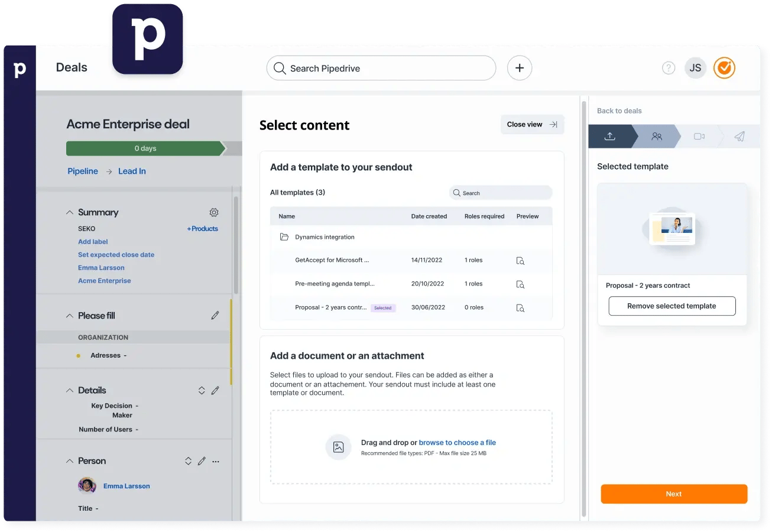The width and height of the screenshot is (772, 532).
Task: Select Proposal - 2 years contract row
Action: coord(411,307)
